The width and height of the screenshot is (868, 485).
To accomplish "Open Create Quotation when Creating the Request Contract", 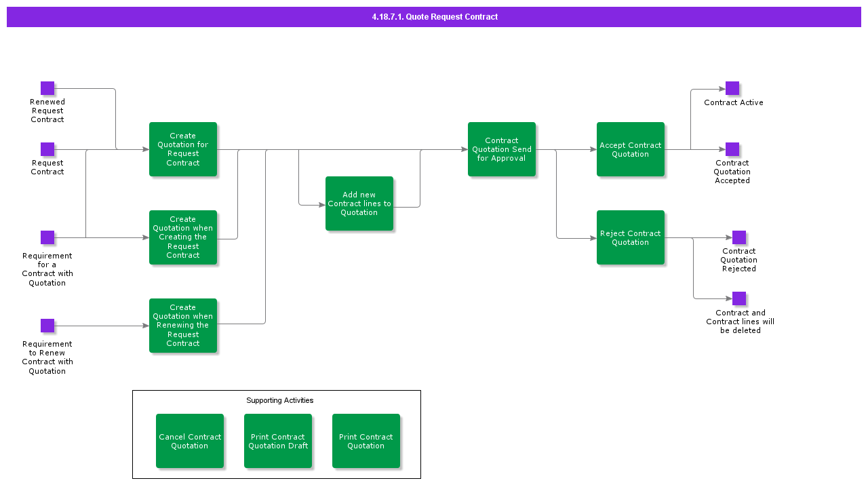I will pos(183,237).
